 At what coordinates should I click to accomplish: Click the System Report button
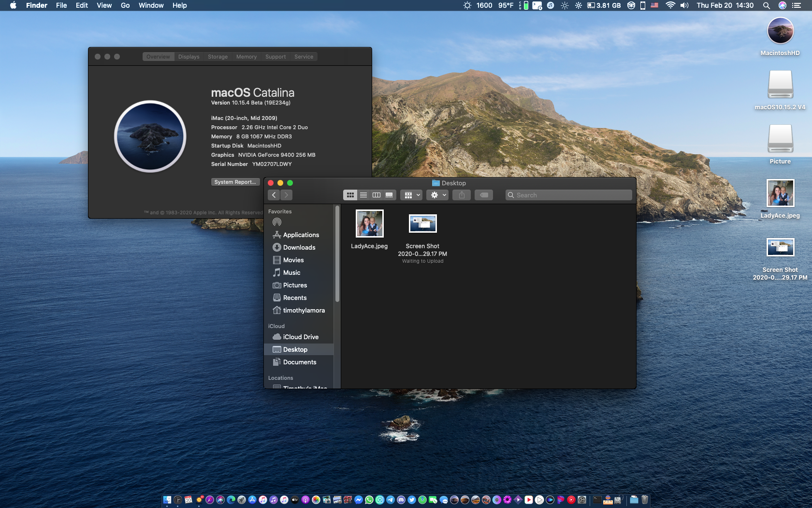(235, 182)
